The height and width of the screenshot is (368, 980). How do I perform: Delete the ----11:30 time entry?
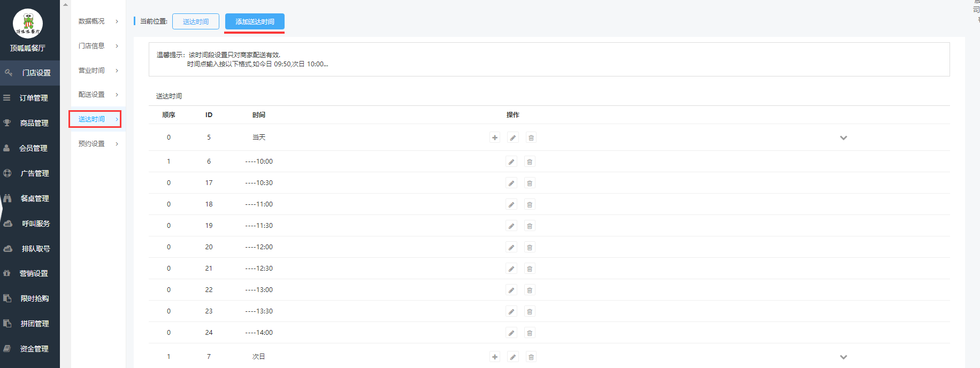pos(530,226)
